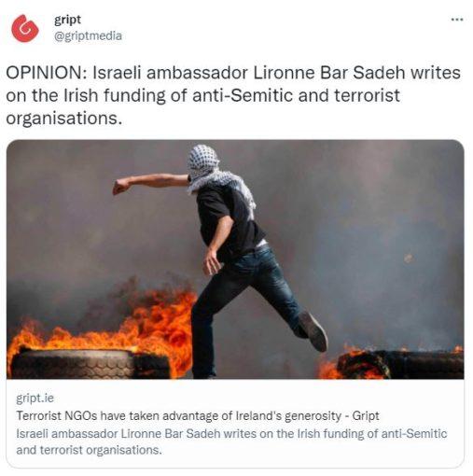Screen dimensions: 473x476
Task: Open the three-dot more options menu
Action: click(457, 20)
